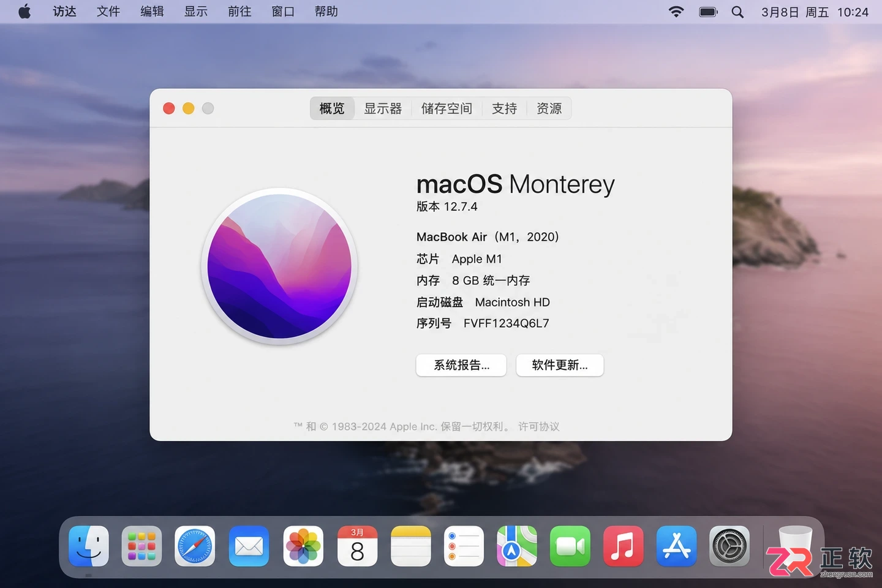
Task: Open the 文件 menu
Action: tap(108, 12)
